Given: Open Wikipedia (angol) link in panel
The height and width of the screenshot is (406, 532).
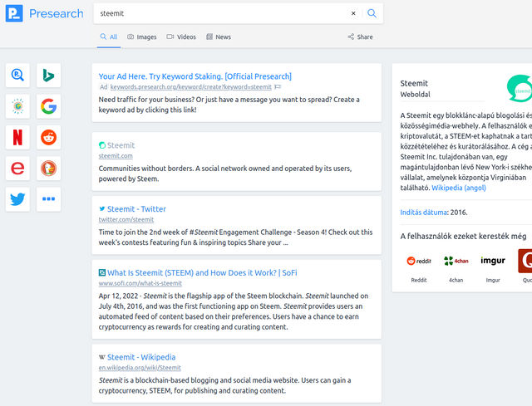Looking at the screenshot, I should 459,188.
